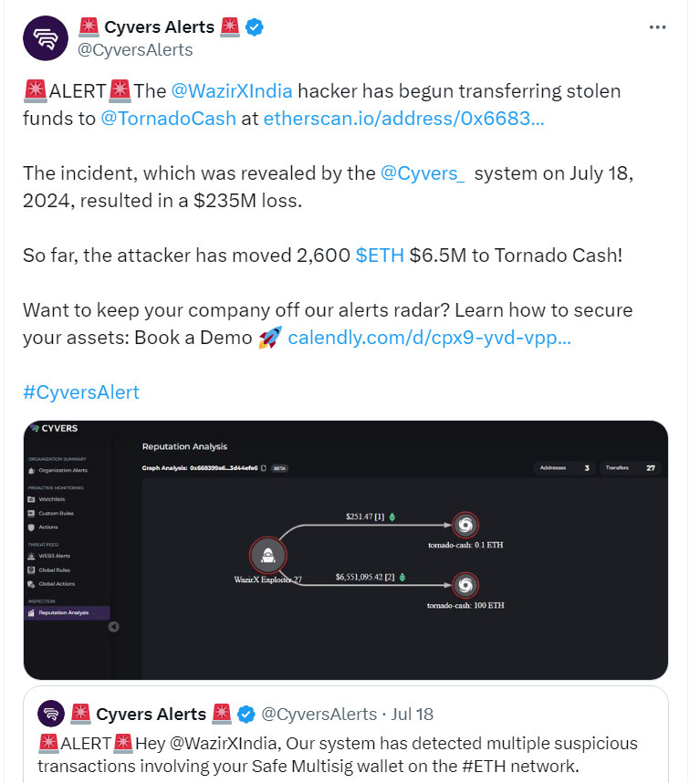
Task: Click the quoted tweet's Cyvers avatar icon
Action: [51, 714]
